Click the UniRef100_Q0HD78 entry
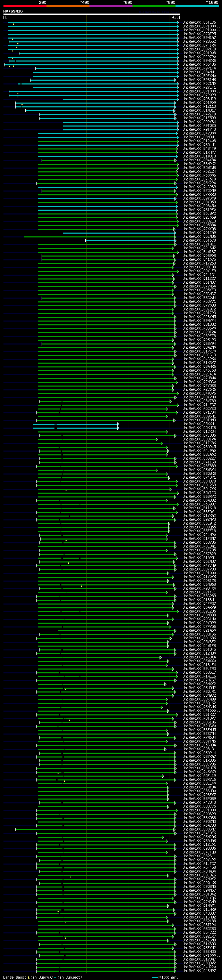 click(199, 481)
